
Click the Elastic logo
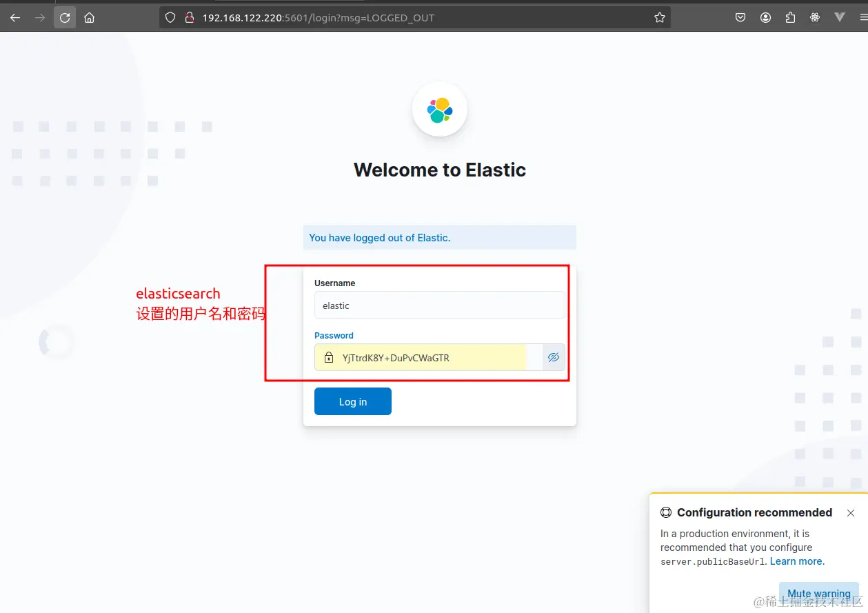(440, 110)
